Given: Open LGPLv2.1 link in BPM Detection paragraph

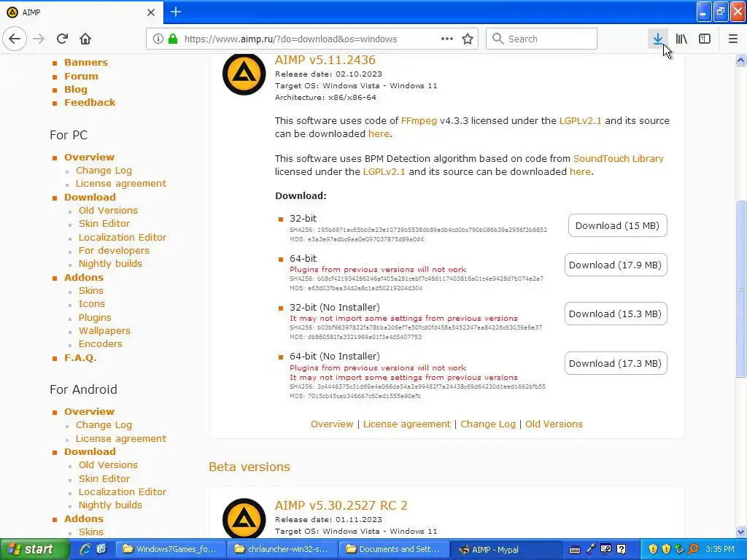Looking at the screenshot, I should 384,171.
